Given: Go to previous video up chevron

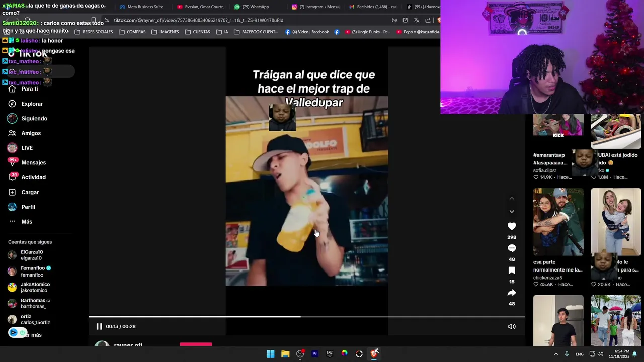Looking at the screenshot, I should 512,198.
